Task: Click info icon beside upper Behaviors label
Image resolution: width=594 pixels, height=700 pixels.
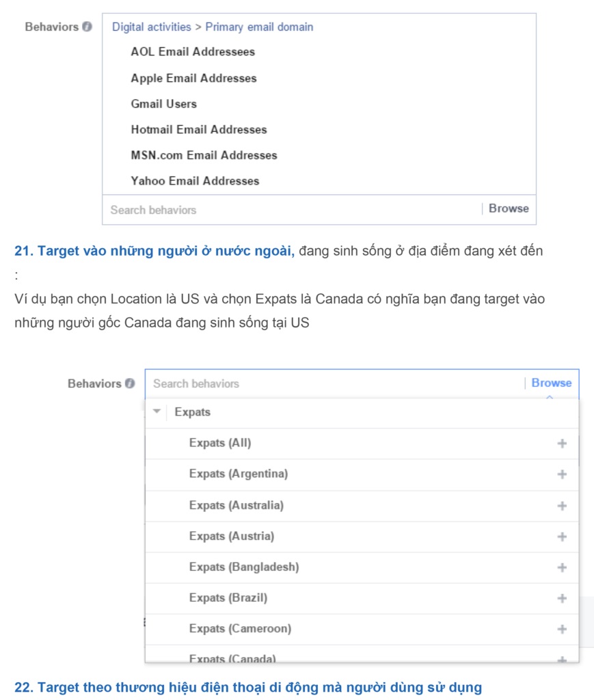Action: [87, 27]
